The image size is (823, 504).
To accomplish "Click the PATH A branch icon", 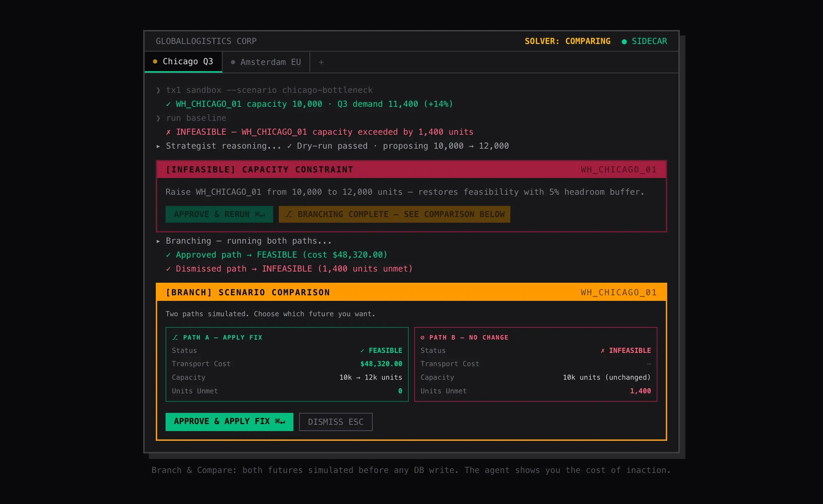I will (x=175, y=338).
